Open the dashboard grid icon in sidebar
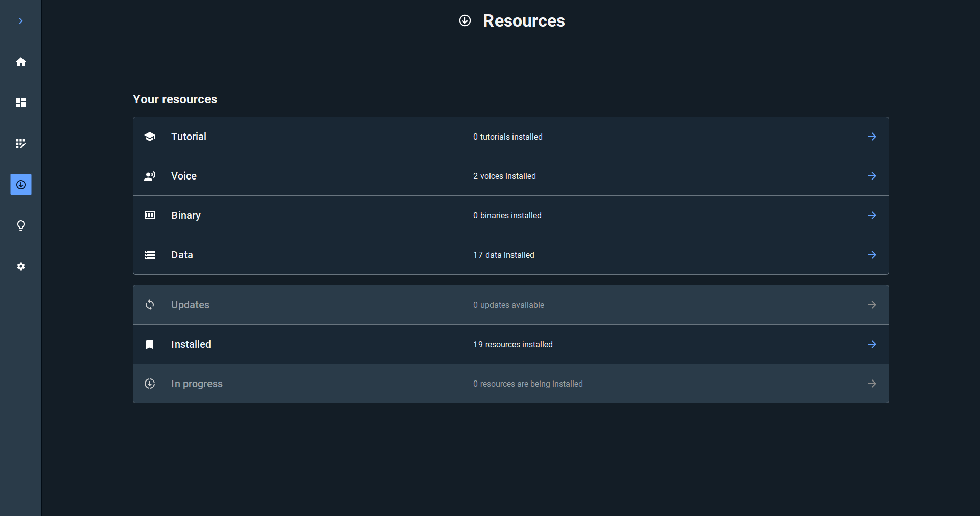980x516 pixels. (21, 103)
